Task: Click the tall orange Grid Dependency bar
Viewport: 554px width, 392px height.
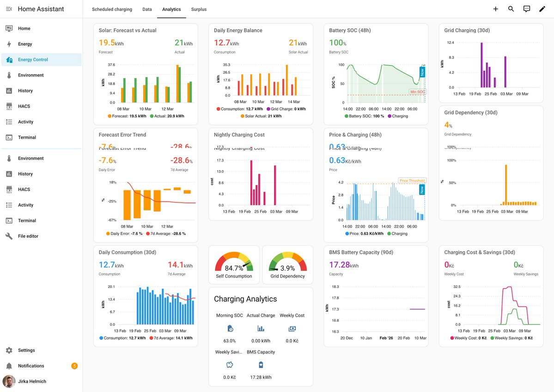Action: 506,185
